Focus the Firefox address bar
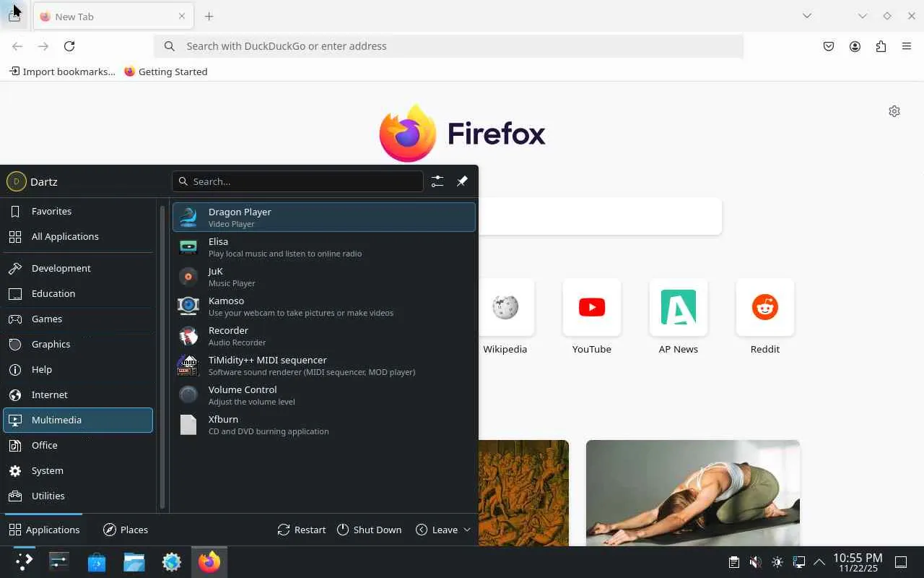The width and height of the screenshot is (924, 578). [x=448, y=46]
